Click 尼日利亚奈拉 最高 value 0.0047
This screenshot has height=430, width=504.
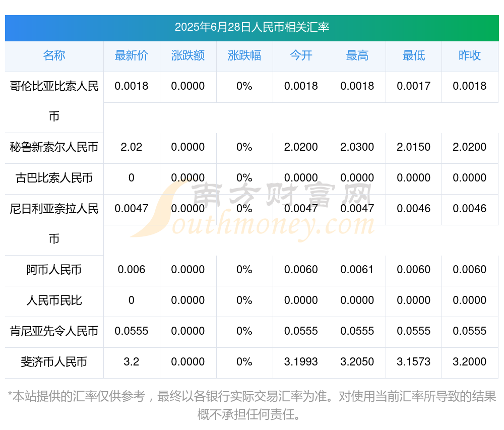357,209
